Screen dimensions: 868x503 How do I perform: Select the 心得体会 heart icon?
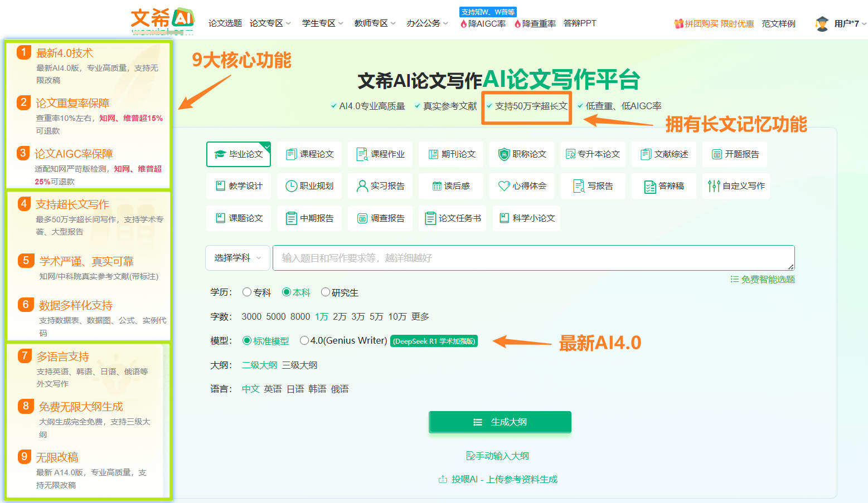504,186
